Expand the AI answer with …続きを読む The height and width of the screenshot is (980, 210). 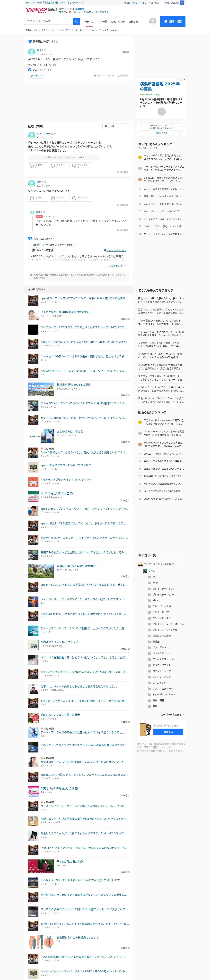(117, 266)
